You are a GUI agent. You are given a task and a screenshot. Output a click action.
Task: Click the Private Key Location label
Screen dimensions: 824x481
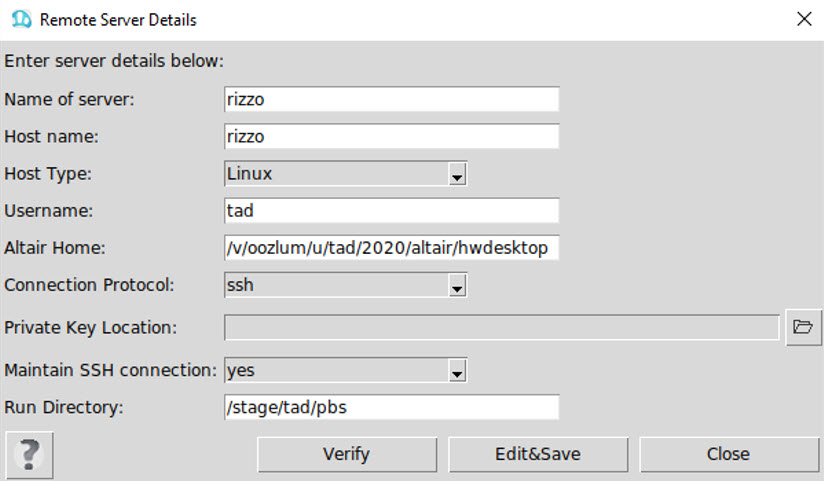90,328
